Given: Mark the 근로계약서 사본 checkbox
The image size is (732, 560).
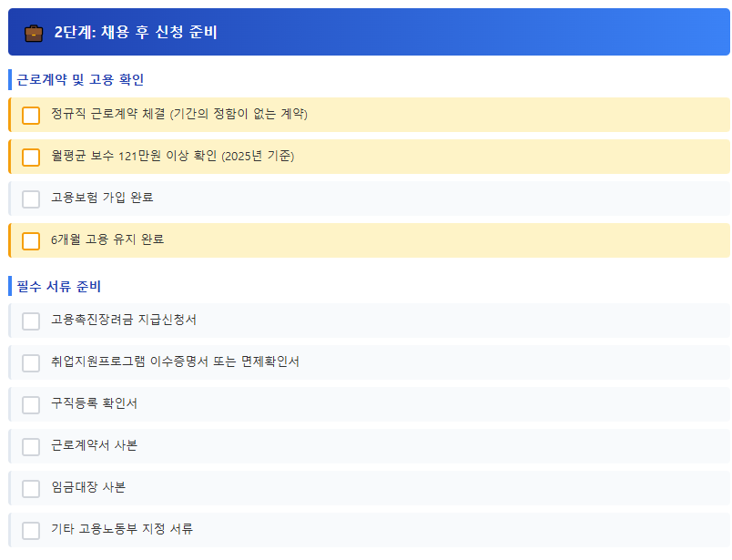Looking at the screenshot, I should [x=31, y=447].
